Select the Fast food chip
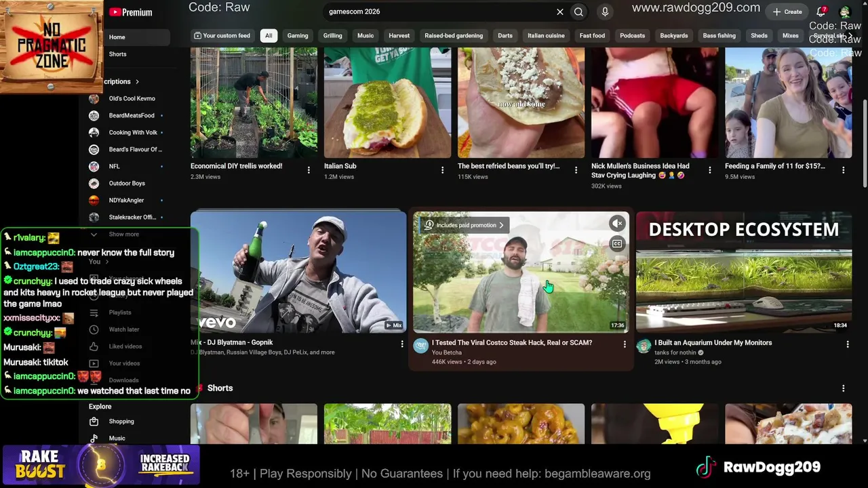This screenshot has height=488, width=868. [x=592, y=36]
